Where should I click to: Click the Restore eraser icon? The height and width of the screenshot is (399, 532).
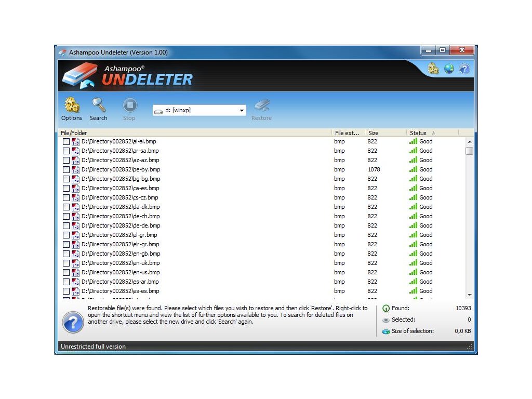(262, 105)
